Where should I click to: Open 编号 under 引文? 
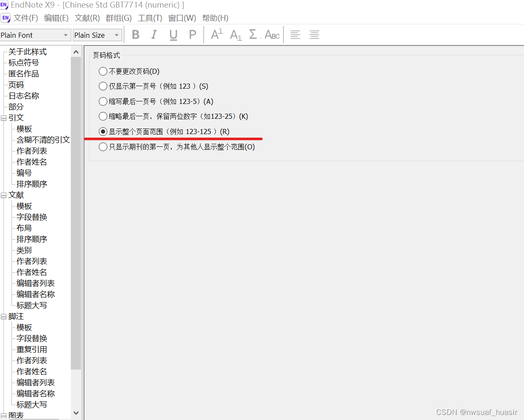click(x=24, y=173)
